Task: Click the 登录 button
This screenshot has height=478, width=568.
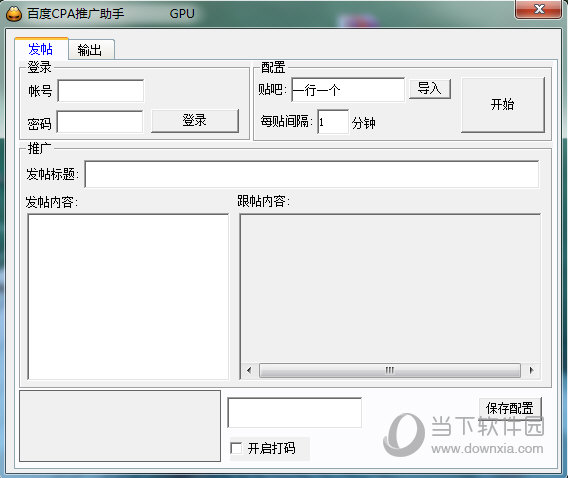Action: (x=195, y=121)
